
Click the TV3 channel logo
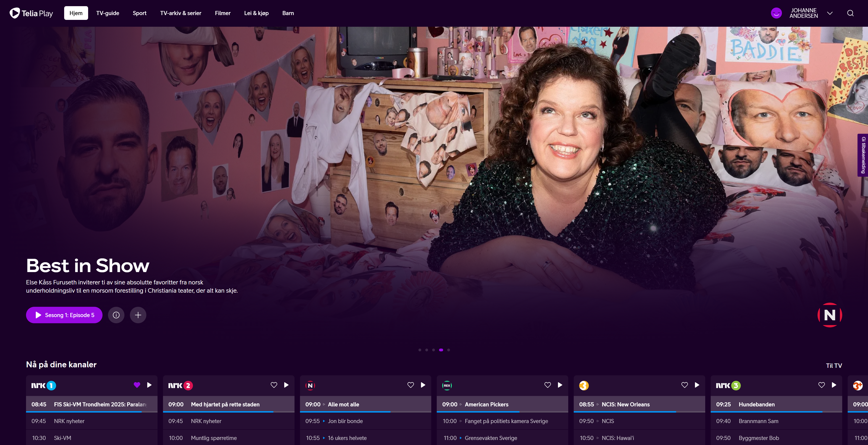click(x=584, y=385)
